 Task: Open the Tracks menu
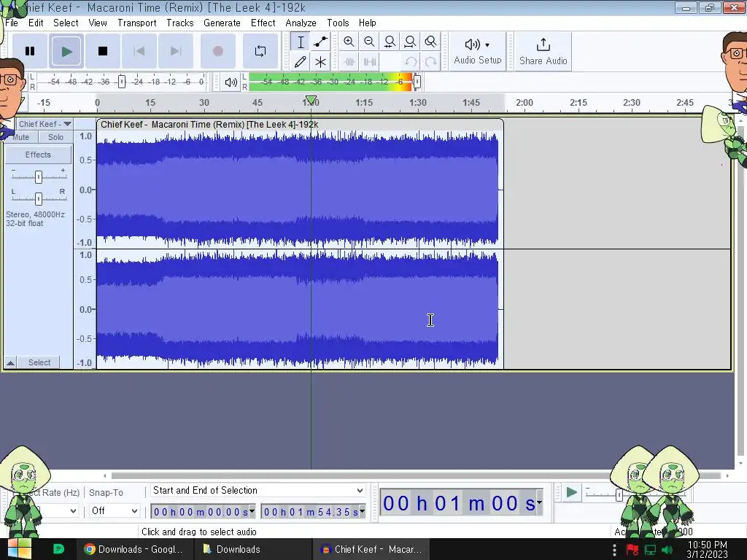180,23
